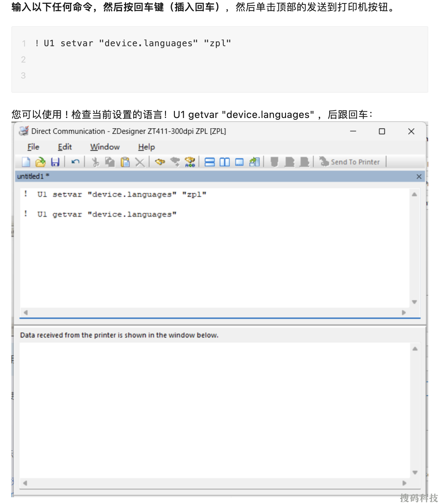Cut selection with scissors icon
This screenshot has width=439, height=504.
coord(95,162)
